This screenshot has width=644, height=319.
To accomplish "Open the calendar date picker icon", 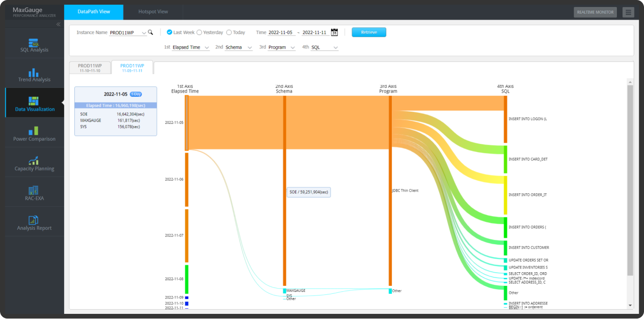I will click(334, 32).
